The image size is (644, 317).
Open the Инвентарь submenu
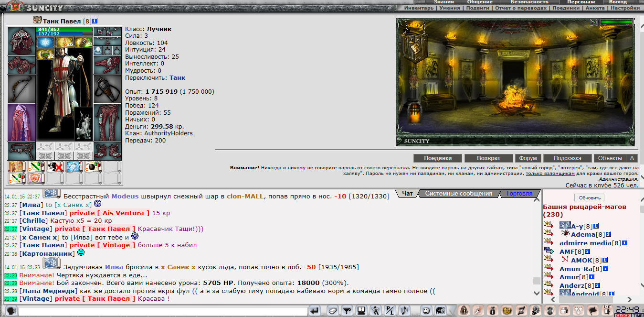tap(419, 8)
